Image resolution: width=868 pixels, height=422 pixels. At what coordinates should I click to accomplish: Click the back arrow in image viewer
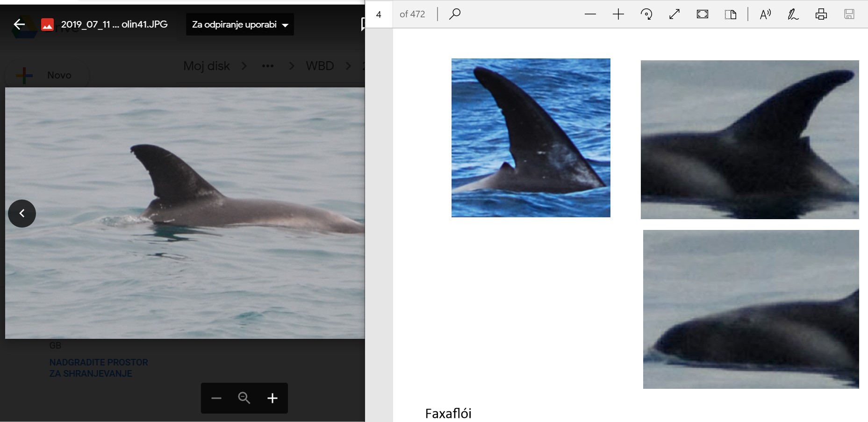(x=19, y=24)
